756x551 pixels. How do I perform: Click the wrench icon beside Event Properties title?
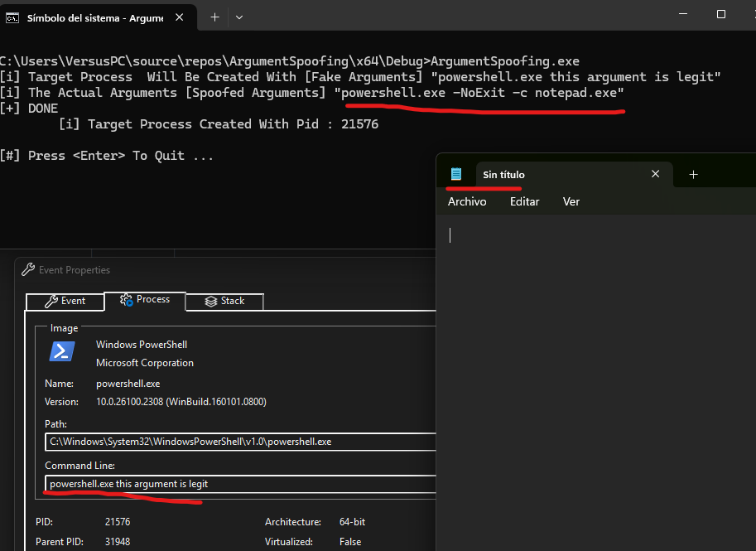[x=28, y=269]
